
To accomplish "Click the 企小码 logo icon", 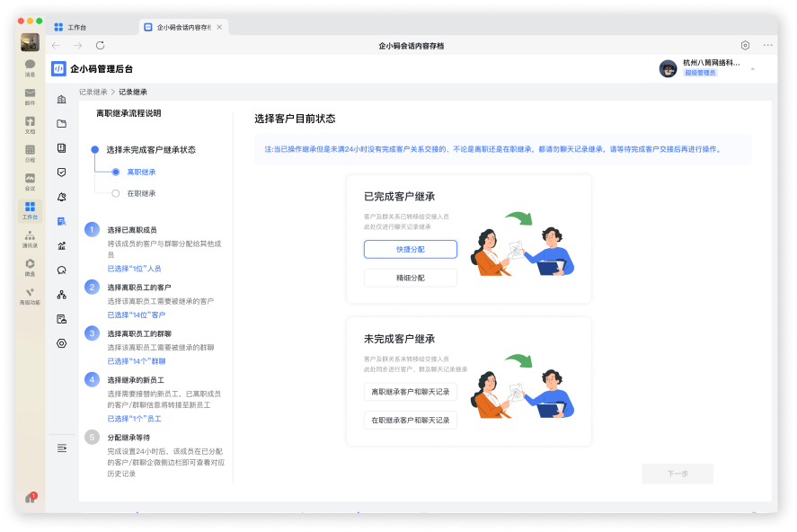I will [58, 68].
